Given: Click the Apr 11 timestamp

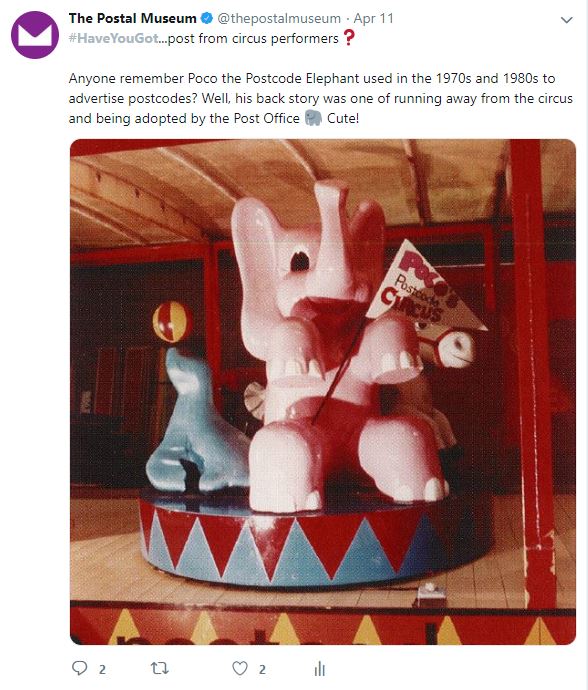Looking at the screenshot, I should click(374, 18).
